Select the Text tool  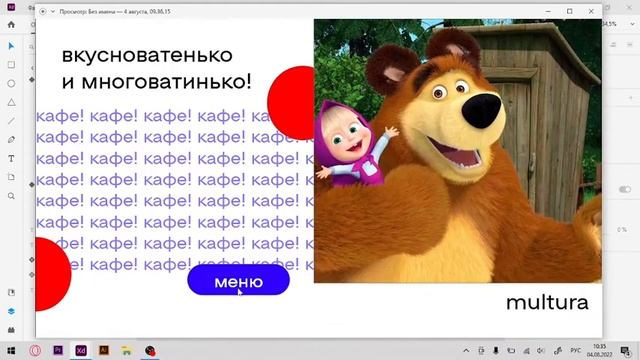click(x=11, y=158)
